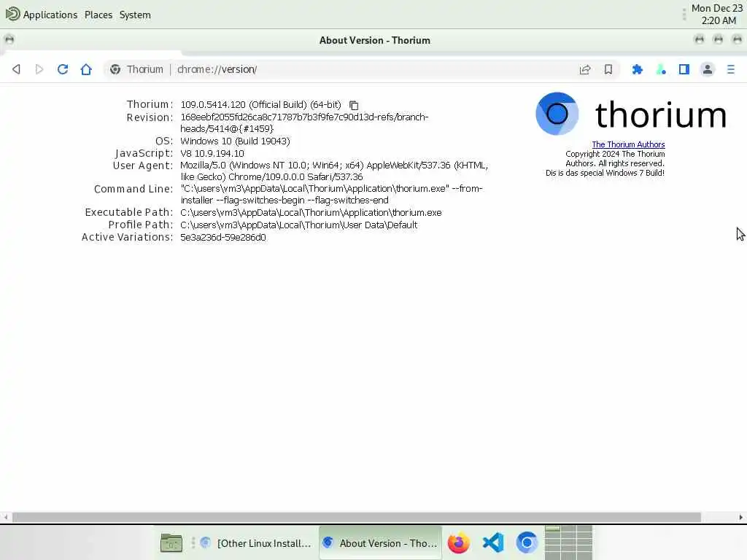Click the MATE desktop logo icon
This screenshot has height=560, width=747.
[12, 15]
